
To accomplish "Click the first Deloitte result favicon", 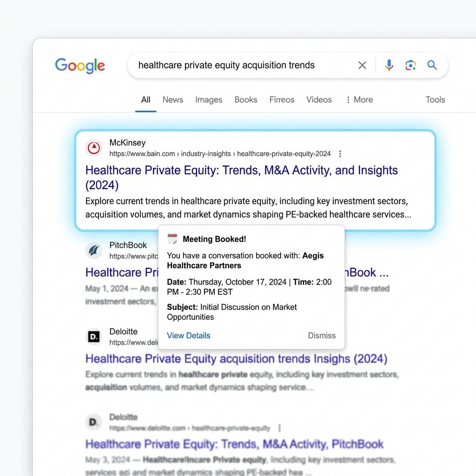I will pyautogui.click(x=94, y=337).
